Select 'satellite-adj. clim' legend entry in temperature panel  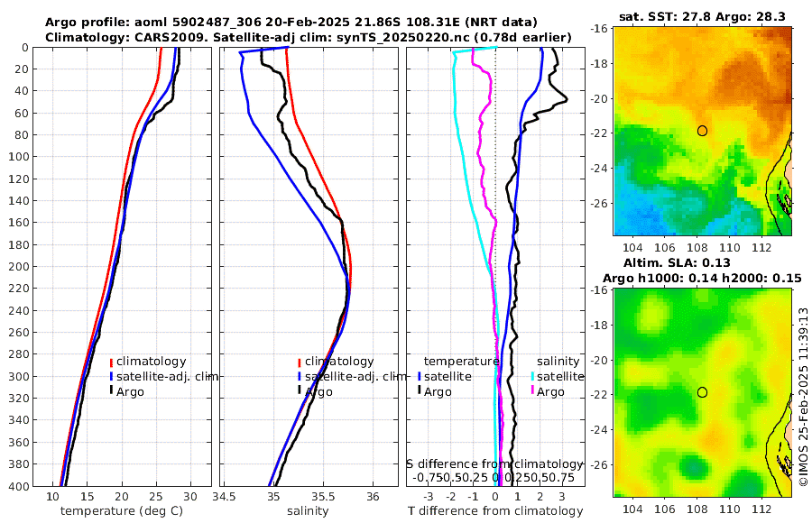click(x=167, y=376)
